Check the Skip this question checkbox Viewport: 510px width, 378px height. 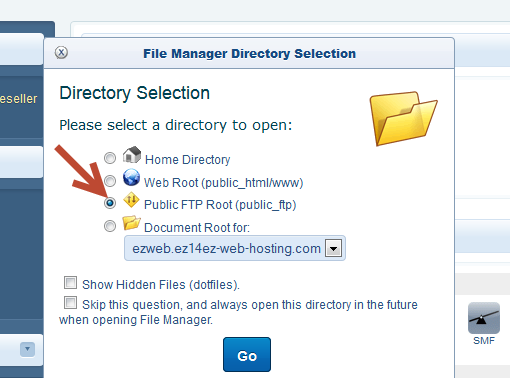(70, 303)
